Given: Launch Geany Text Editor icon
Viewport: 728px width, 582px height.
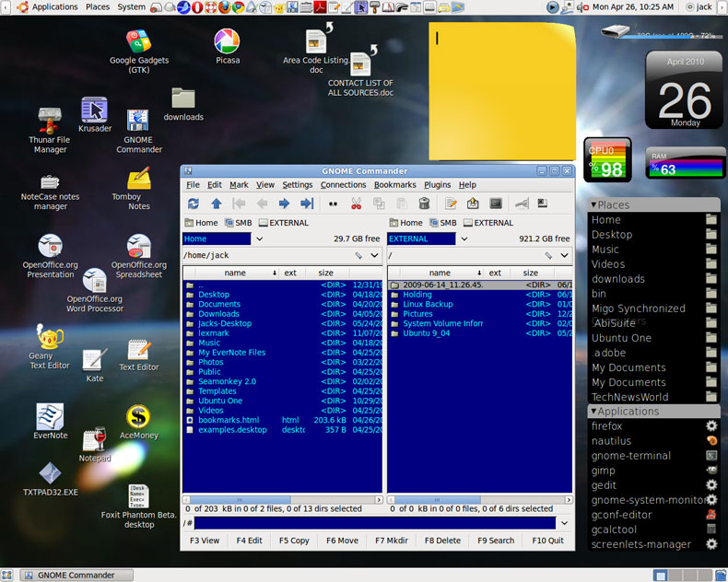Looking at the screenshot, I should (49, 346).
